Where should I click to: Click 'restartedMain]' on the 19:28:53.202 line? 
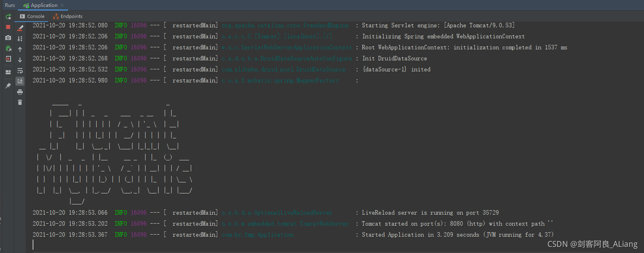pos(195,224)
